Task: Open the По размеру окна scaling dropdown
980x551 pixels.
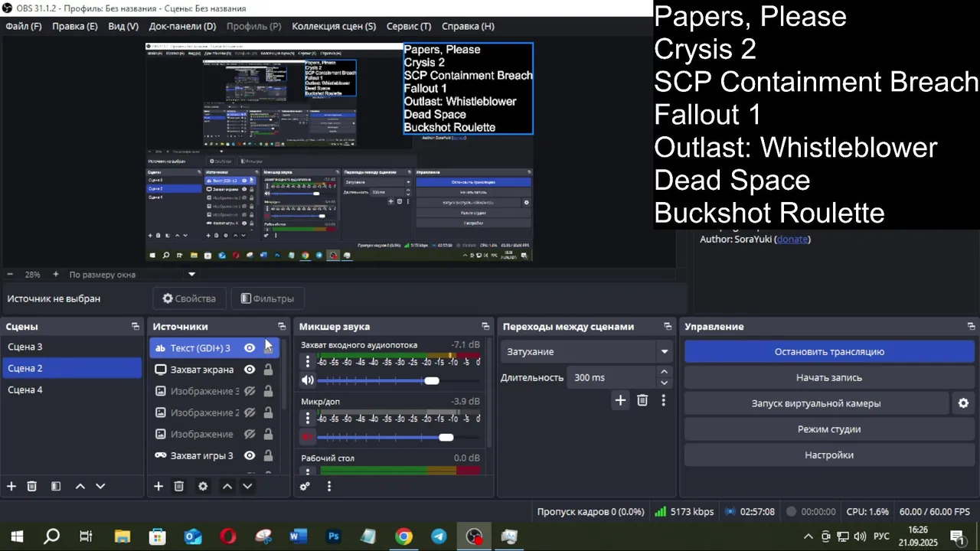Action: pyautogui.click(x=132, y=274)
